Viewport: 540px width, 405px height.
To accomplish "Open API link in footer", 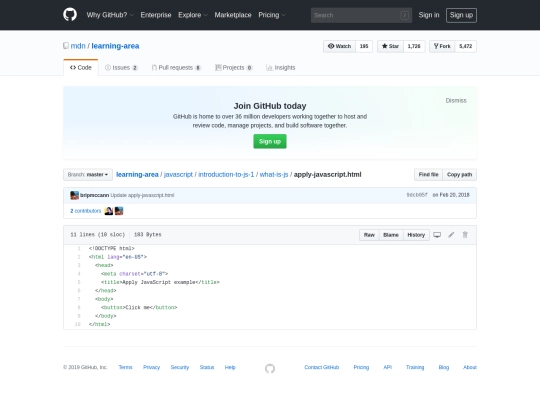I will [387, 367].
